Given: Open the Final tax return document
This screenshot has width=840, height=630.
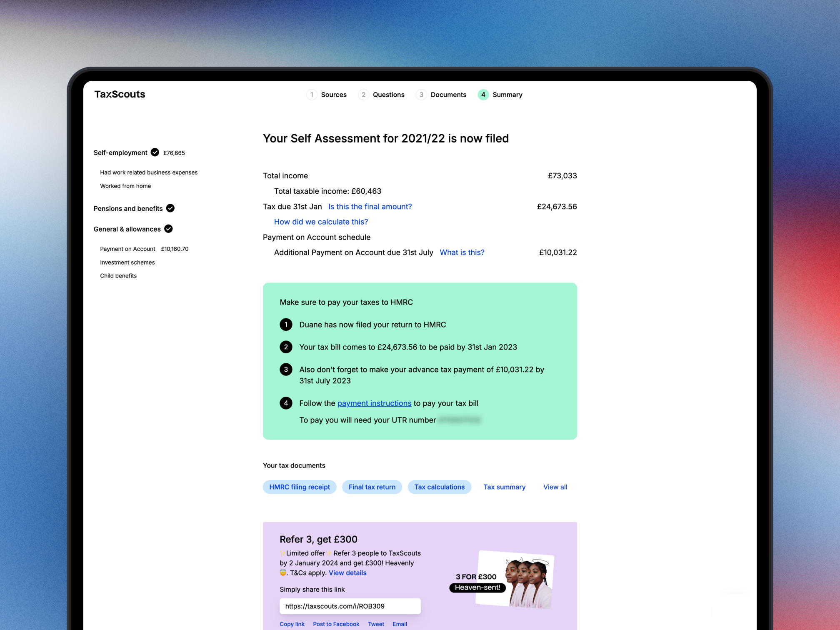Looking at the screenshot, I should pos(372,487).
